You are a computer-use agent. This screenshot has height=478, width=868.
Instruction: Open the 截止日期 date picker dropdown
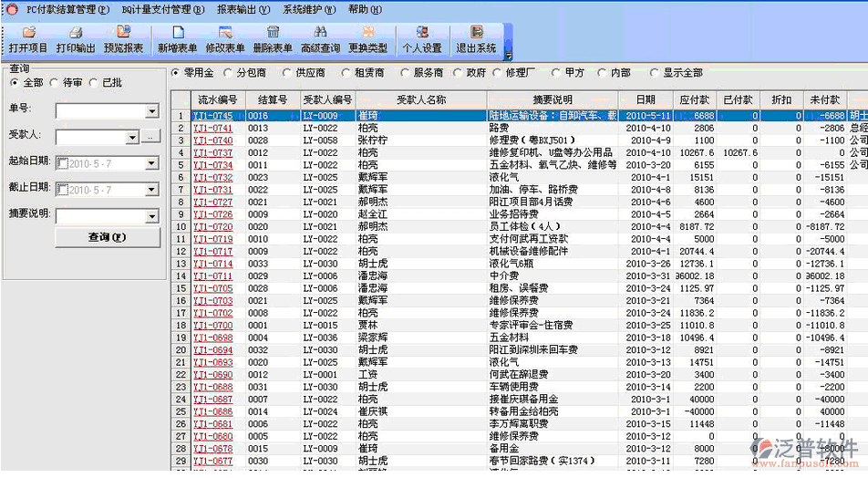tap(152, 190)
